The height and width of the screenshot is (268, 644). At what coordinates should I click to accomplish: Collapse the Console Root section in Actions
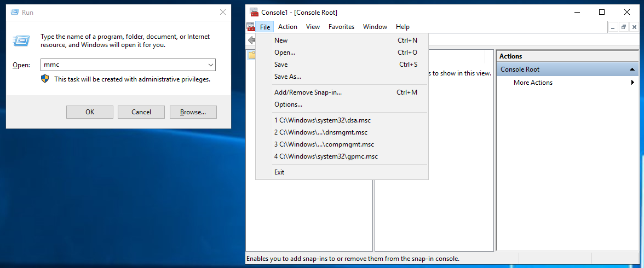coord(632,69)
